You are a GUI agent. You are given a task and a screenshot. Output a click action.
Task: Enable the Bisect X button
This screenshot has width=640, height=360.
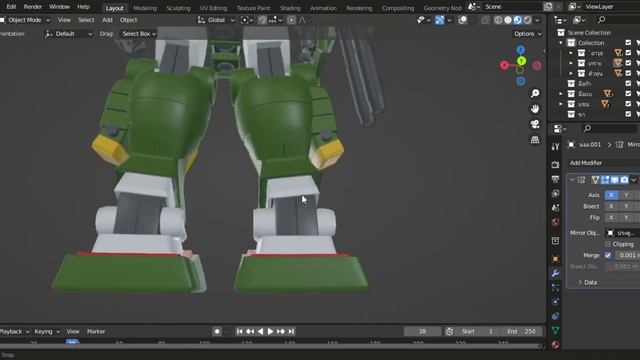611,207
